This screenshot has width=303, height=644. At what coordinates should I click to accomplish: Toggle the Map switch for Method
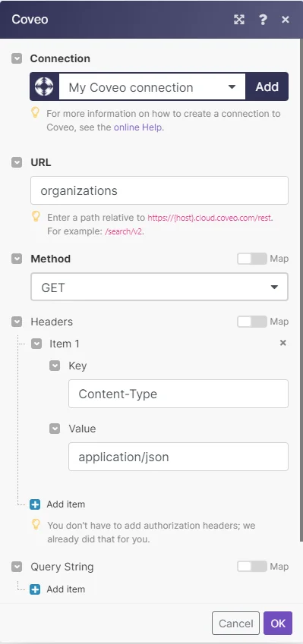coord(252,259)
